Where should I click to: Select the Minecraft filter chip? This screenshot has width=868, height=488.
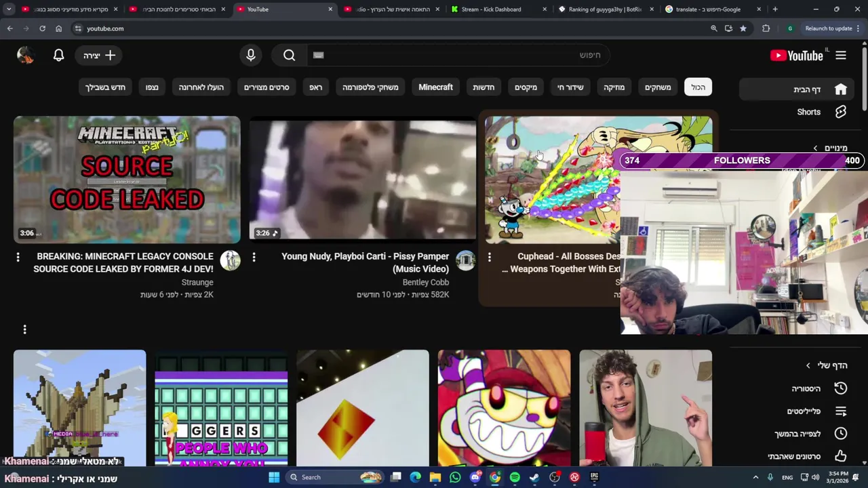(436, 87)
